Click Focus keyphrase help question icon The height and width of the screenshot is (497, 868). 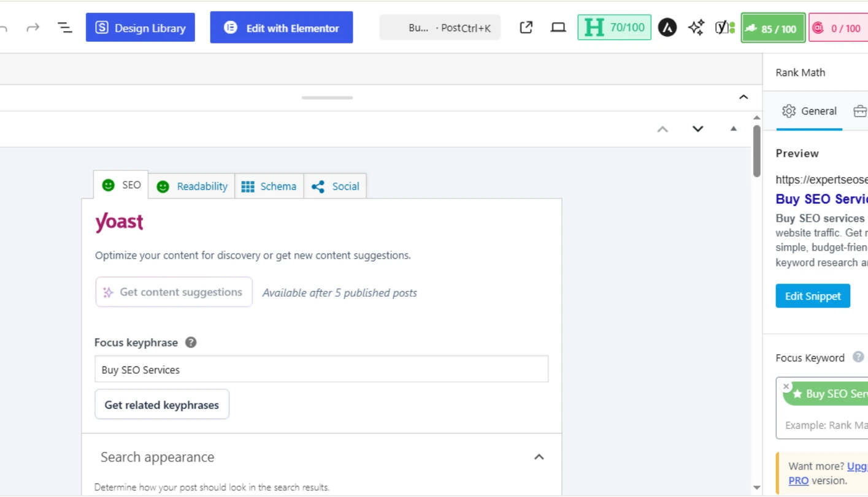[x=191, y=343]
